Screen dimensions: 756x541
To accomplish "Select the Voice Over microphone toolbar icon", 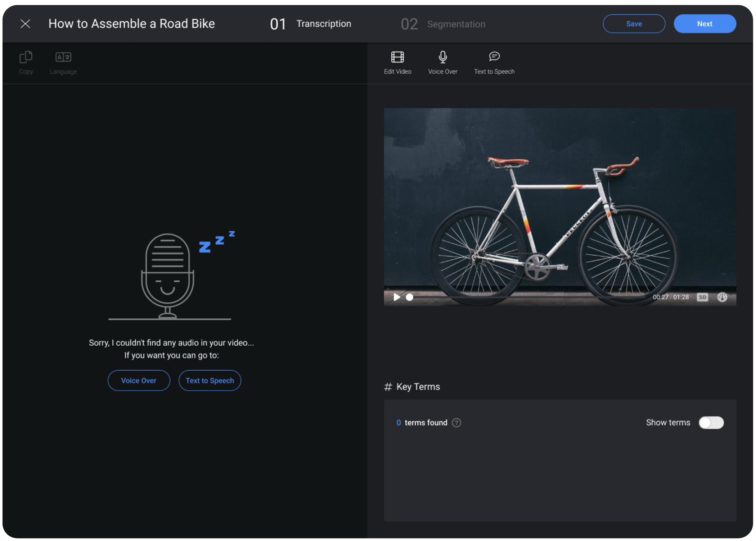I will [442, 63].
